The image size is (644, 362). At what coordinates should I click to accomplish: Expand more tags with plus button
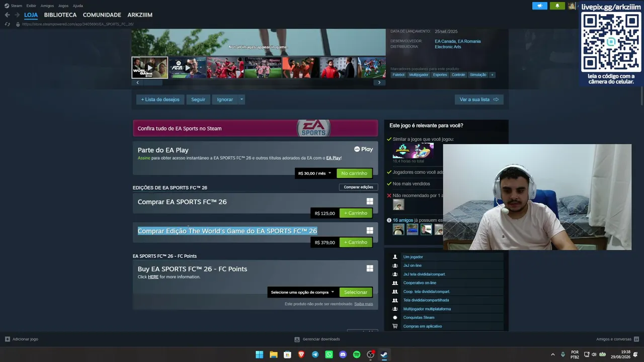[492, 75]
